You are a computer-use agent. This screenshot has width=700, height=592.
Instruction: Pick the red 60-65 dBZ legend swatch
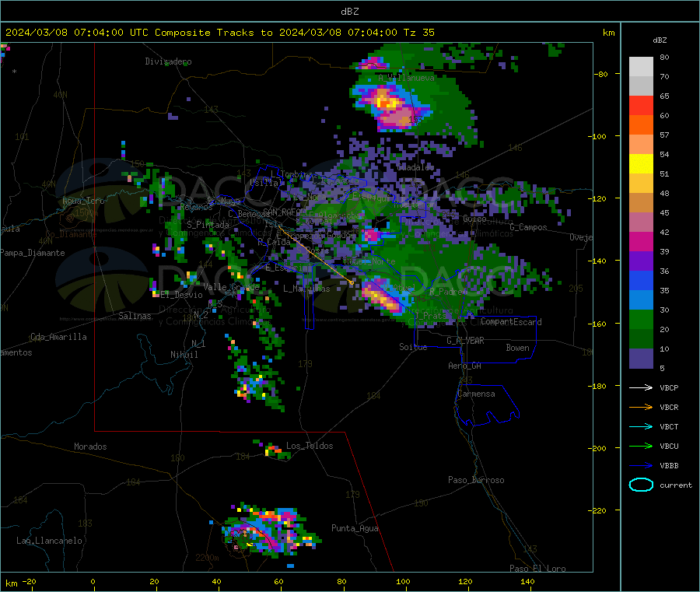tap(641, 105)
